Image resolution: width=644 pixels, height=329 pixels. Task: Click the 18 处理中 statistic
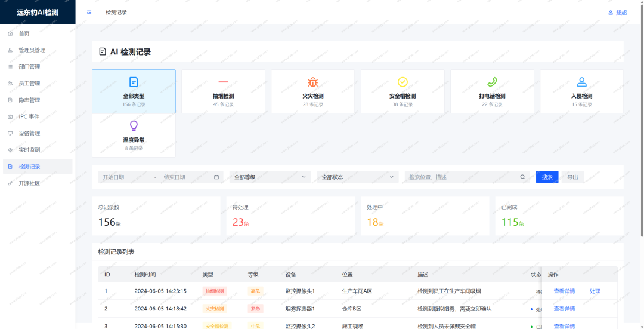[375, 222]
